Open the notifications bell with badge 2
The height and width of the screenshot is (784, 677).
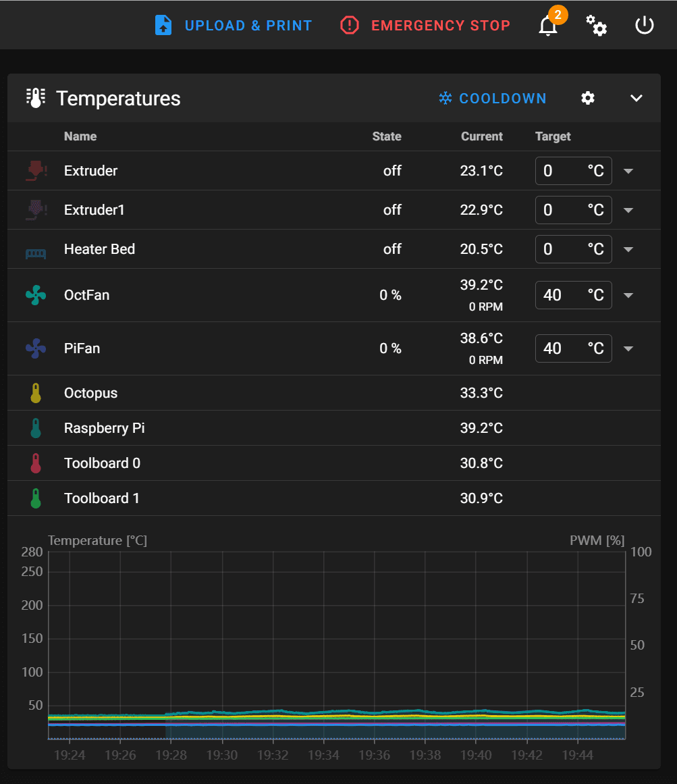[548, 25]
